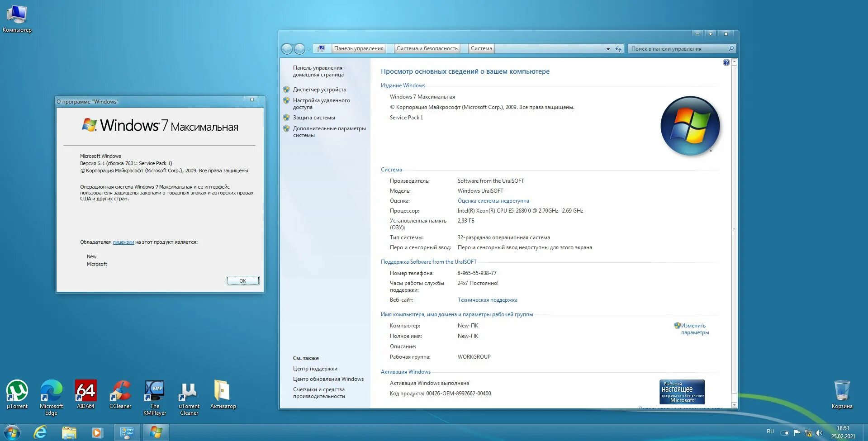Open Техническая поддержка website link
The width and height of the screenshot is (868, 441).
click(x=487, y=300)
